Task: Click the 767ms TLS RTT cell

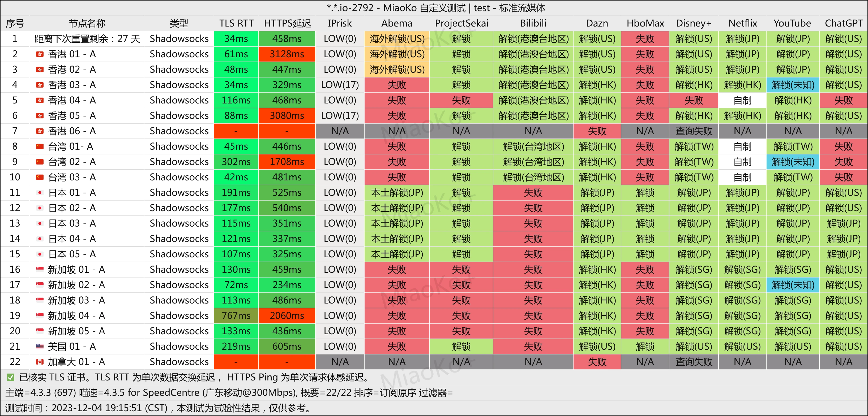Action: tap(236, 316)
